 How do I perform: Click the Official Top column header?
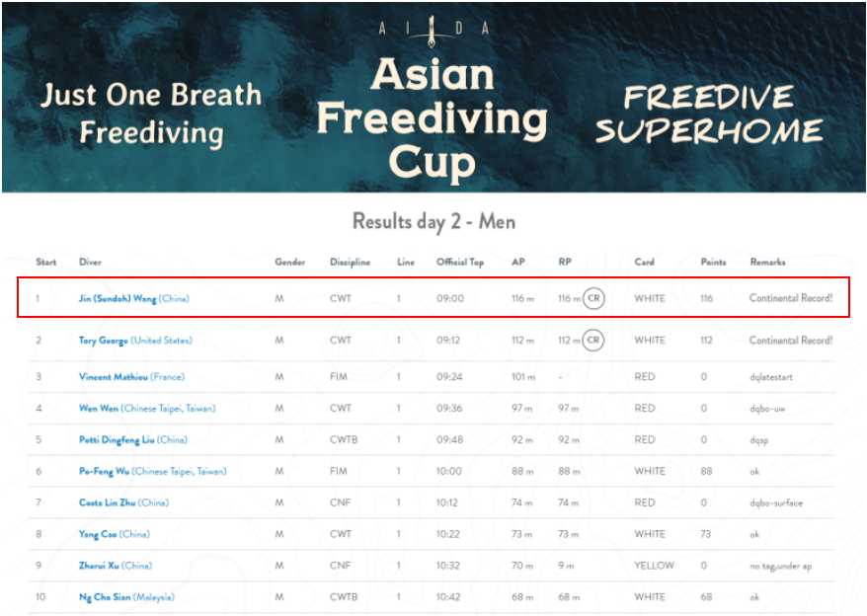(460, 263)
